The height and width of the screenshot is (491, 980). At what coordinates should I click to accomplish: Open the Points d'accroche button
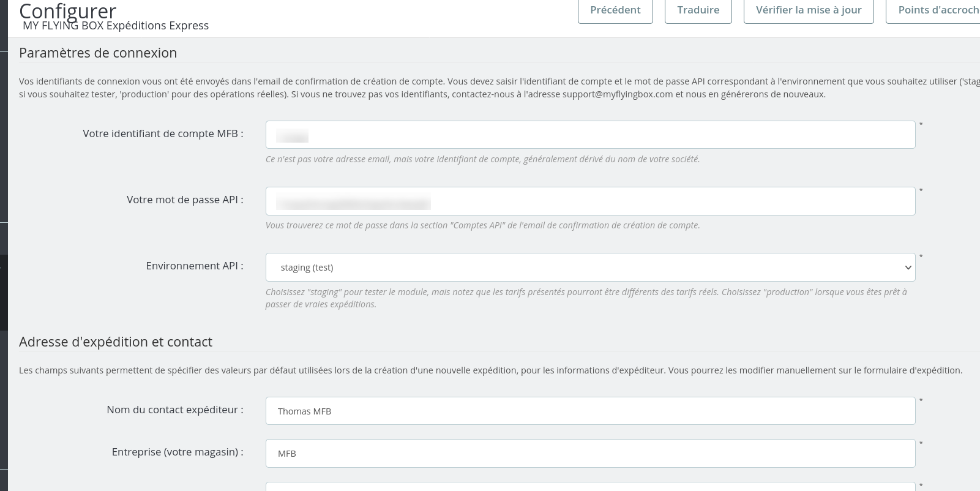point(933,10)
